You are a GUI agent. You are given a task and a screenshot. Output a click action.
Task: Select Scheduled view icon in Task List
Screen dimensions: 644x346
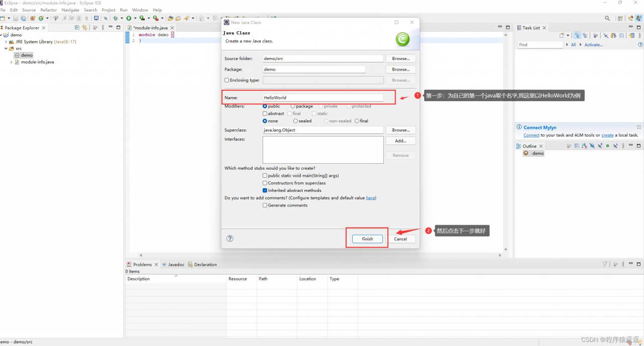[x=585, y=35]
